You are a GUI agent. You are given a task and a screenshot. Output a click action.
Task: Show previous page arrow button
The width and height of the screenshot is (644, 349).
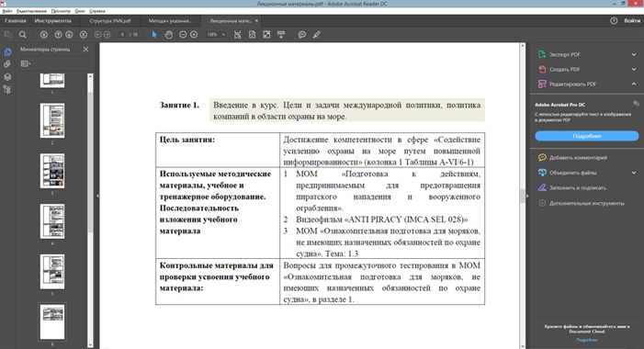pos(58,35)
